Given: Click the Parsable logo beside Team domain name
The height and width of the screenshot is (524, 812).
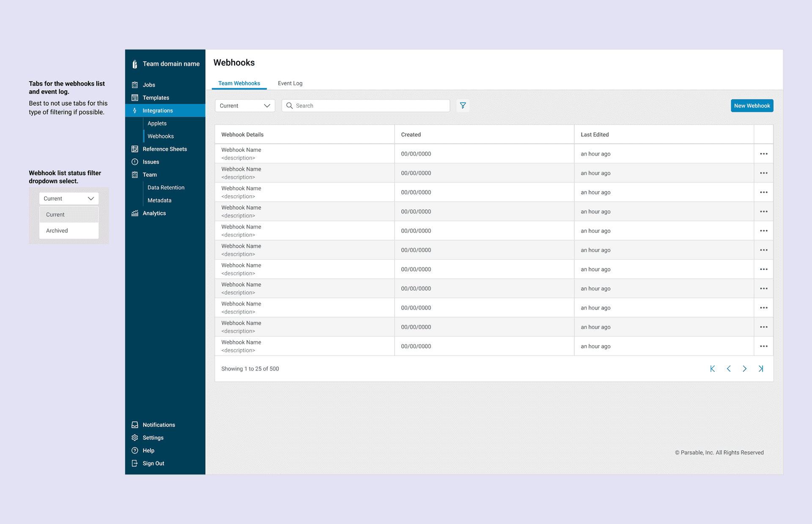Looking at the screenshot, I should pyautogui.click(x=135, y=64).
